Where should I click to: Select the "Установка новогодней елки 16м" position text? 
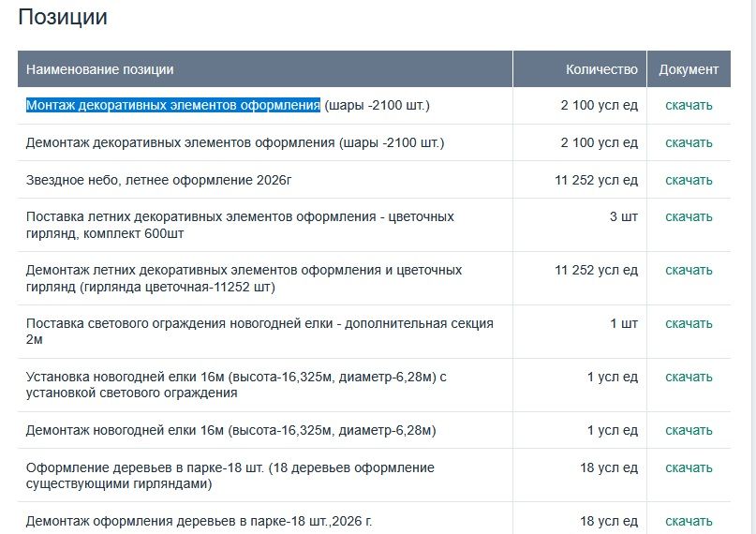click(236, 377)
